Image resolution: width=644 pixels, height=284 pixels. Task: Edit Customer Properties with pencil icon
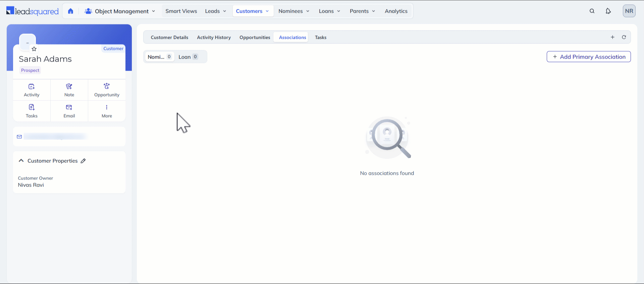click(x=83, y=161)
